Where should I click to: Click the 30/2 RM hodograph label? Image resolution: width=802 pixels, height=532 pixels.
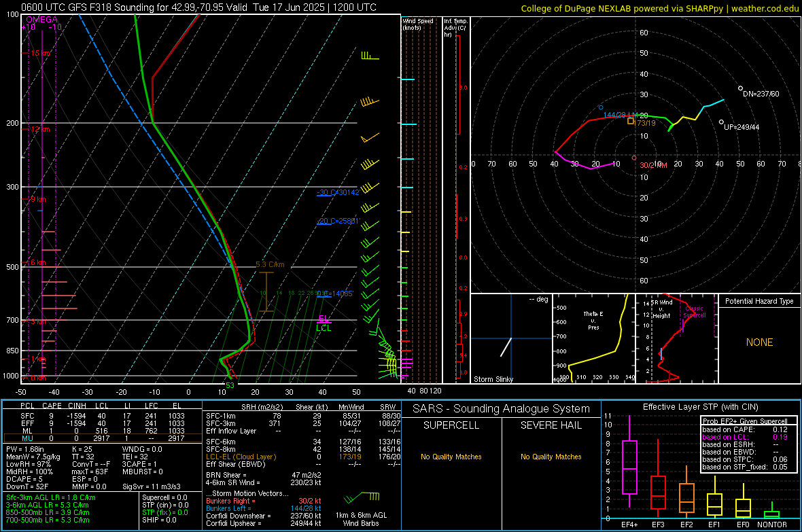(653, 165)
